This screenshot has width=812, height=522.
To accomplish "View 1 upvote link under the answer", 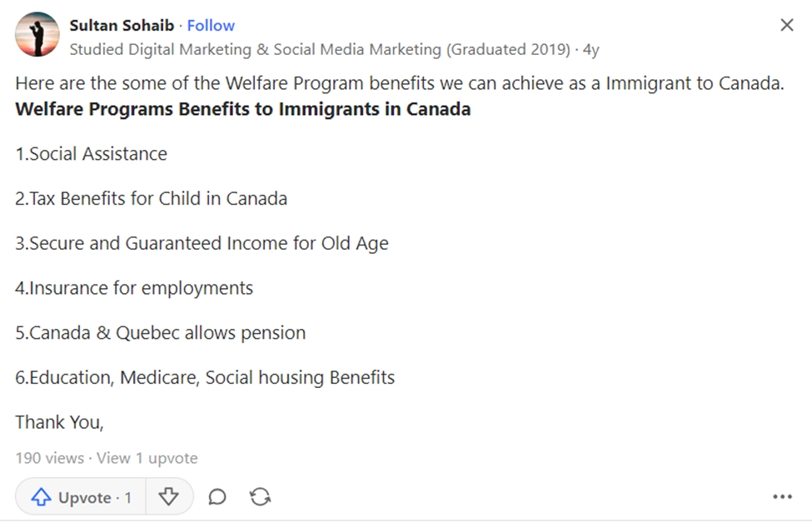I will point(147,458).
